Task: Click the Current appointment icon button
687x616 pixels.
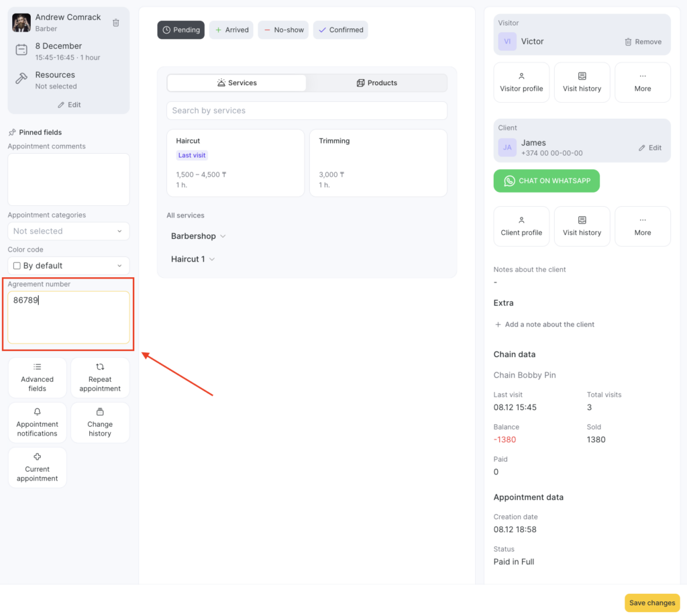Action: coord(38,468)
